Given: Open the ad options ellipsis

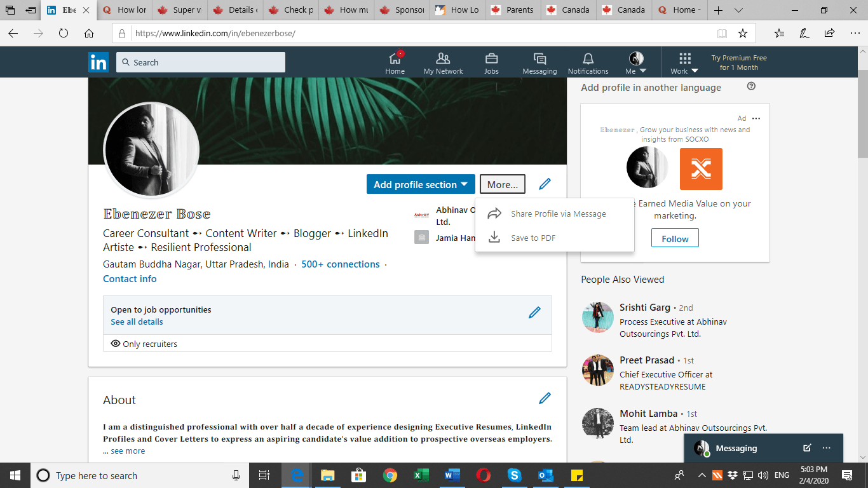Looking at the screenshot, I should pos(756,118).
